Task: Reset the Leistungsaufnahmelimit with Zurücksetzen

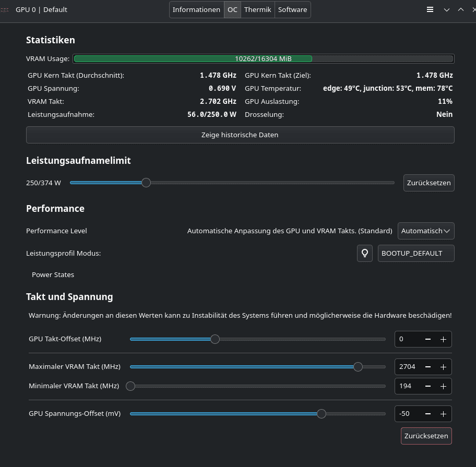Action: pos(429,183)
